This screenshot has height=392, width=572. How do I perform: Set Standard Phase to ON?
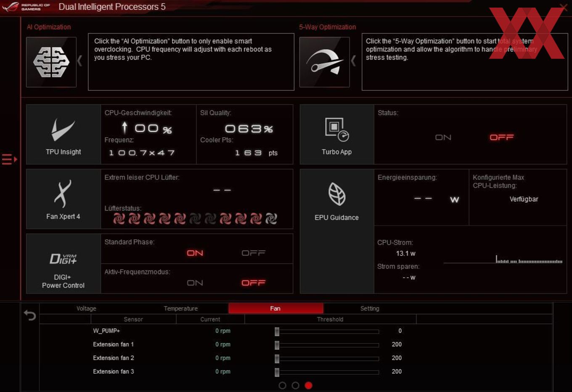[195, 253]
